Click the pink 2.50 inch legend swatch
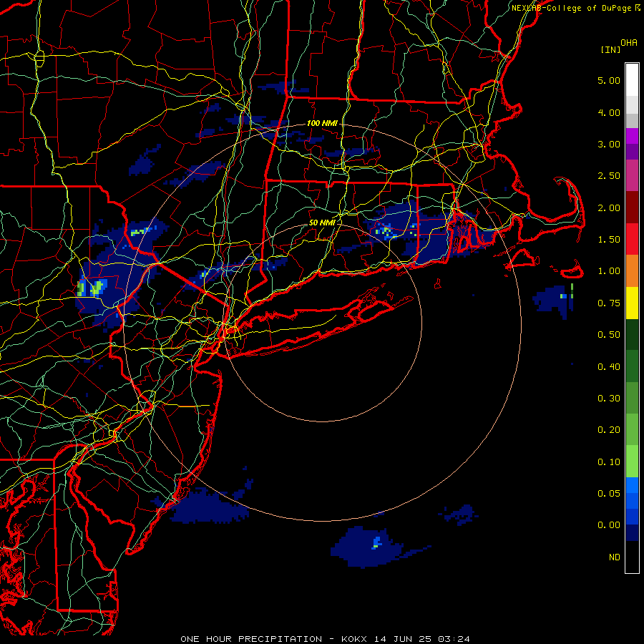644x644 pixels. pyautogui.click(x=632, y=175)
